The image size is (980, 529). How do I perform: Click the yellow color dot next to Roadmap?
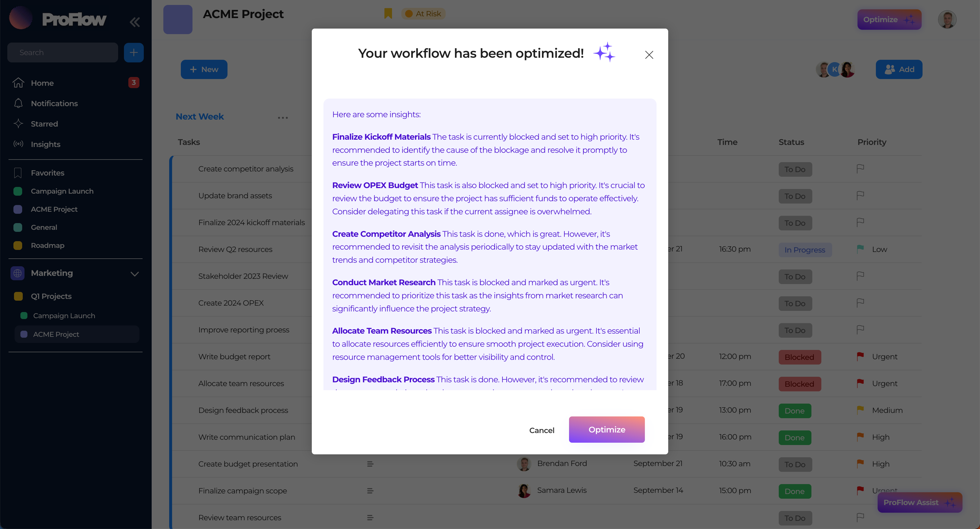pos(17,245)
